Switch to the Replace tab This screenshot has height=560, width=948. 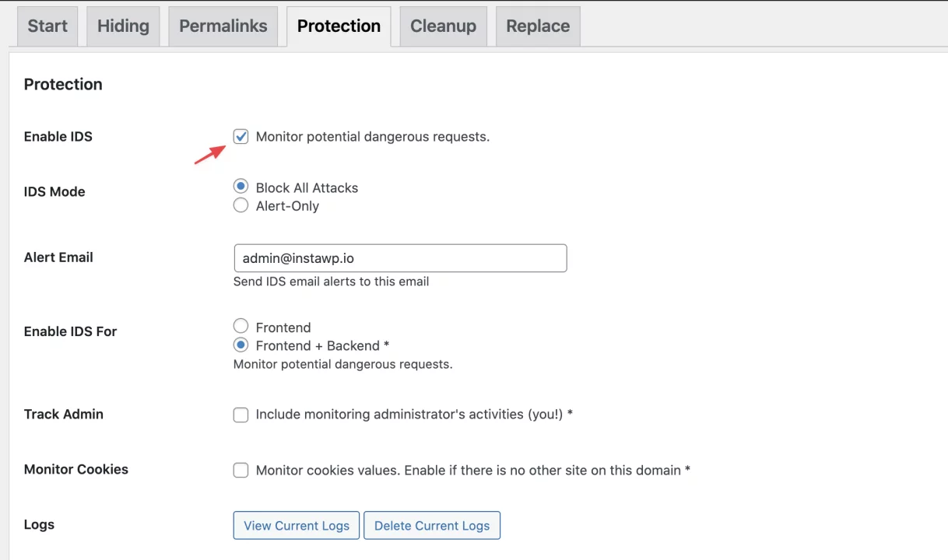coord(538,26)
